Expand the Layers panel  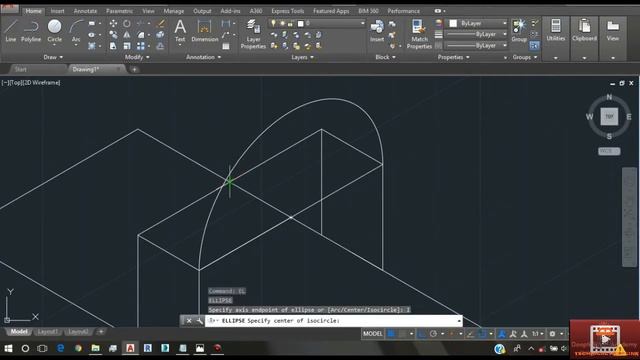(302, 57)
